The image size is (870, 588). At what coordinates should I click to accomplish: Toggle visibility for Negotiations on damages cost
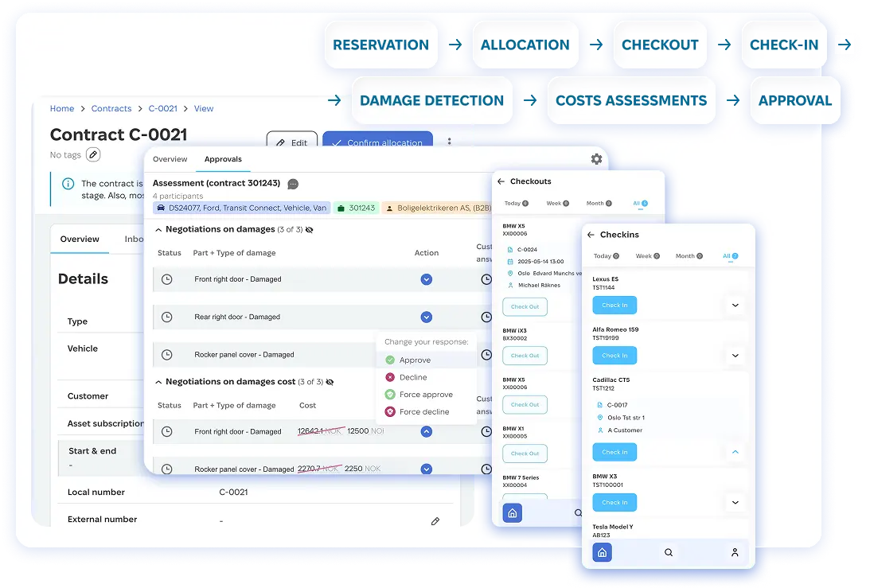pos(330,382)
